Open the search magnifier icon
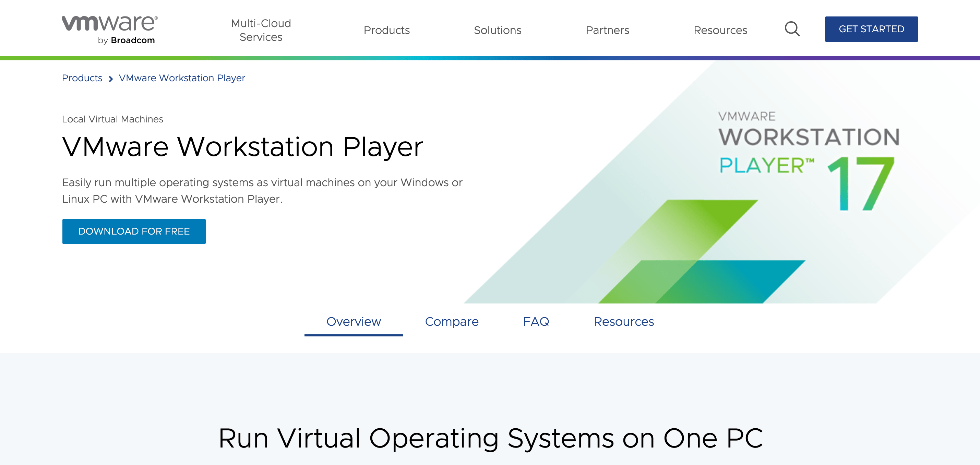 coord(792,29)
